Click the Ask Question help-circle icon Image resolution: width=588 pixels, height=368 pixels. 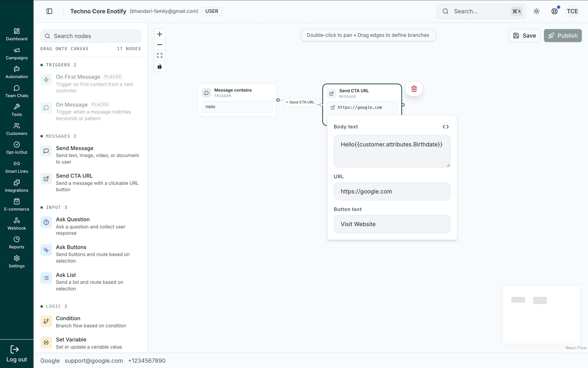tap(46, 222)
